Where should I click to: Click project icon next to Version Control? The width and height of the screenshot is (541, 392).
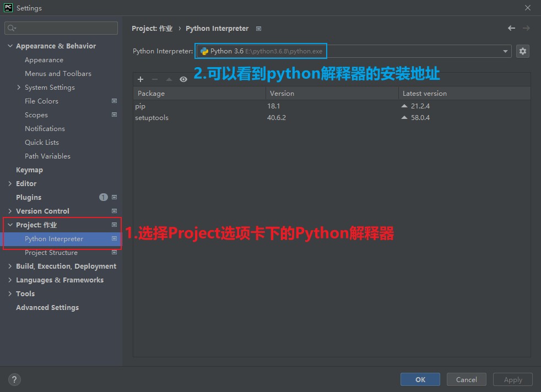point(114,211)
